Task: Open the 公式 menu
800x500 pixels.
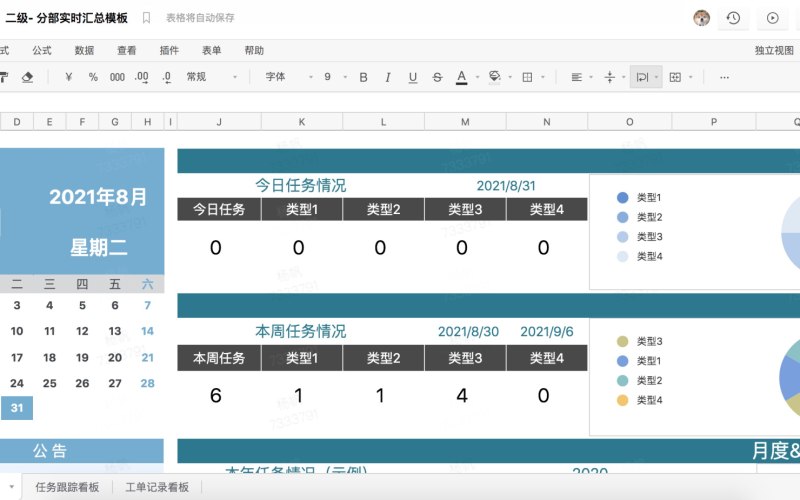Action: tap(42, 50)
